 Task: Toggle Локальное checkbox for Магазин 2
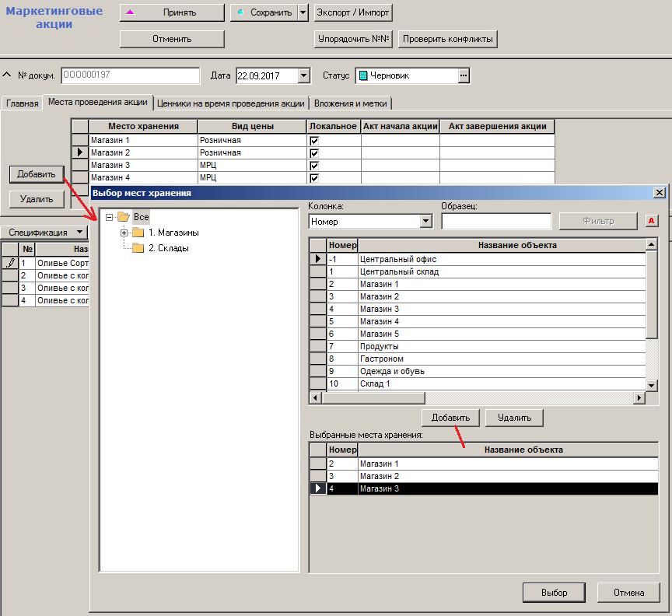314,153
